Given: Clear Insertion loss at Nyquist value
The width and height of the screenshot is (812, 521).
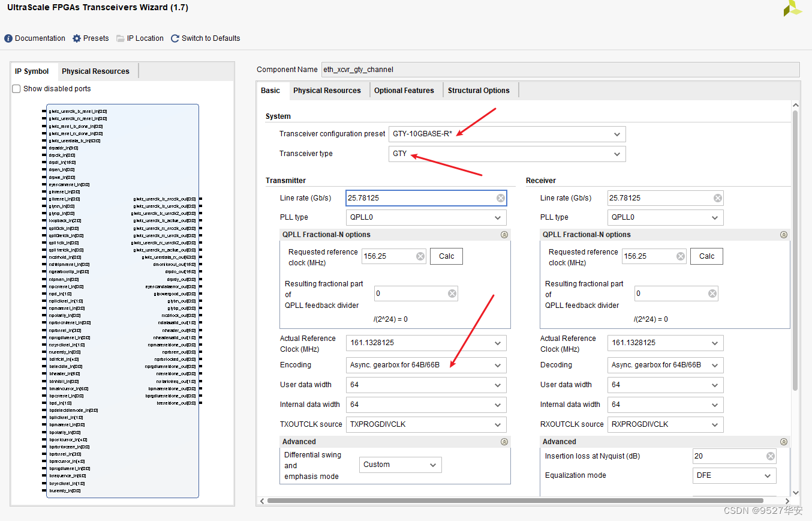Looking at the screenshot, I should click(x=771, y=456).
